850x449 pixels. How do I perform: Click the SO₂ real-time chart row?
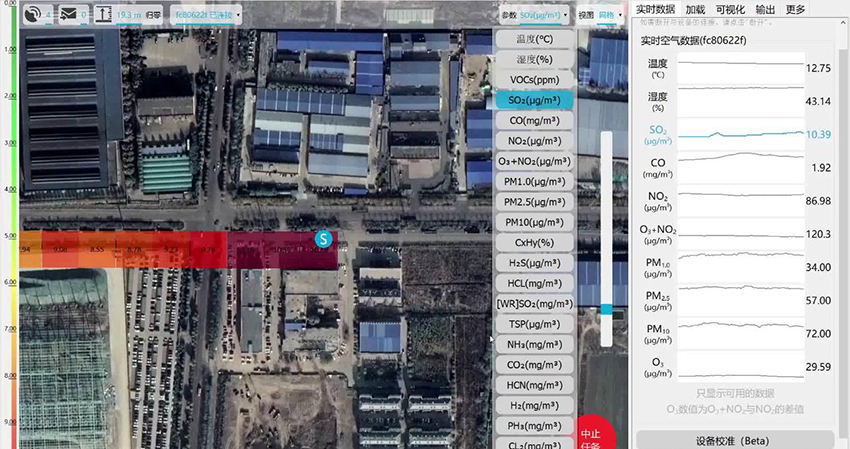(x=735, y=133)
